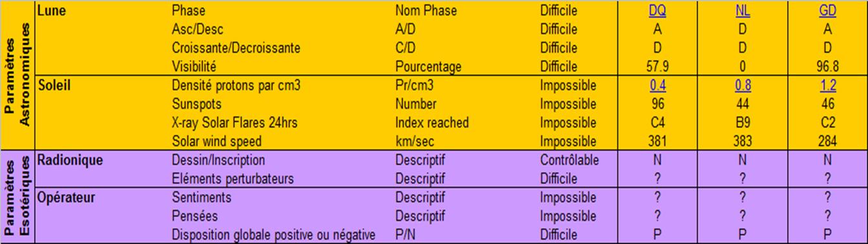868x244 pixels.
Task: Click the 0.4 proton density link
Action: click(x=658, y=85)
